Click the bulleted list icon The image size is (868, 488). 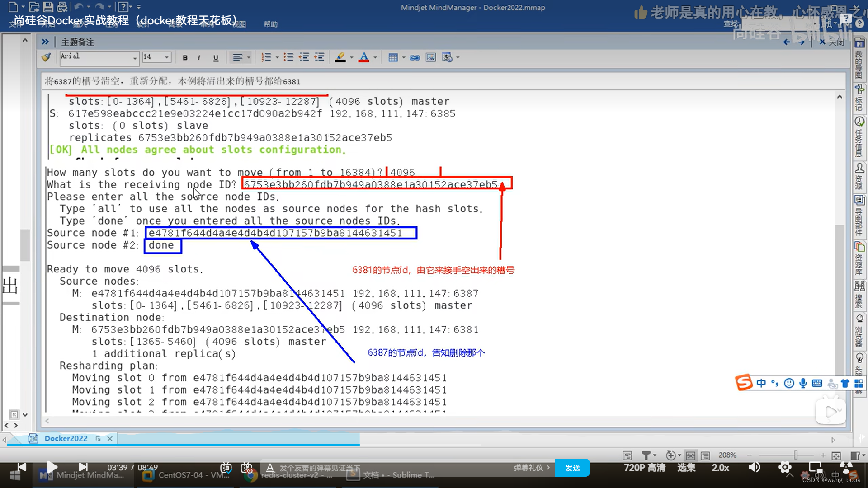coord(288,57)
